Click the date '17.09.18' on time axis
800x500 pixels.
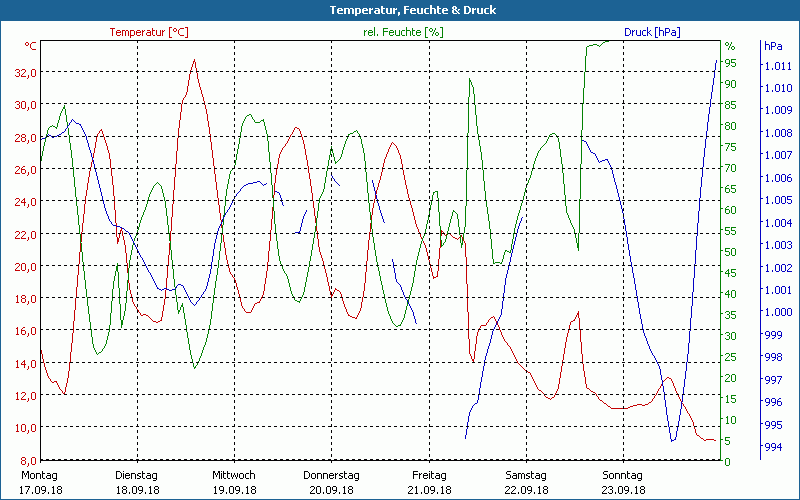point(42,490)
